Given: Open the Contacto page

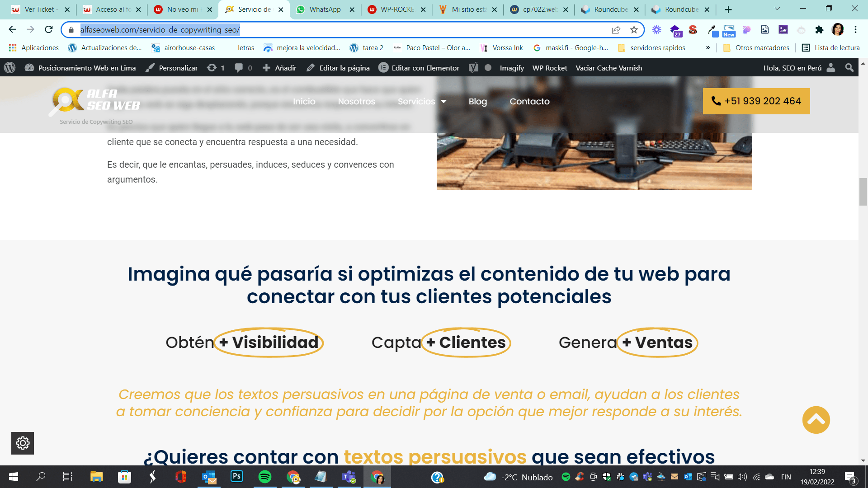Looking at the screenshot, I should click(529, 102).
